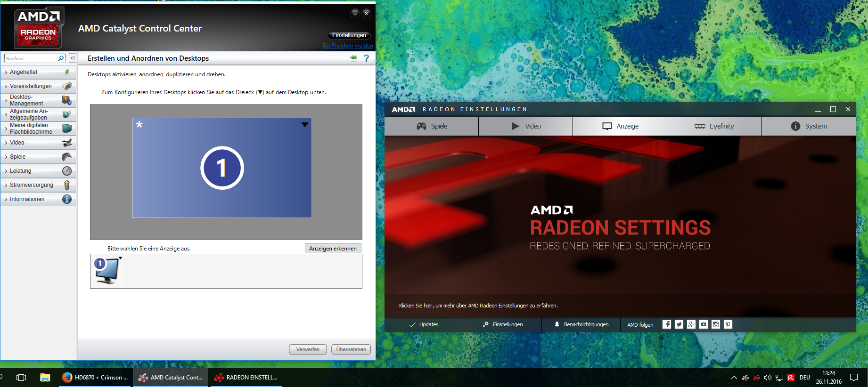The image size is (868, 387).
Task: Select the Video label in Catalyst sidebar
Action: click(x=17, y=143)
